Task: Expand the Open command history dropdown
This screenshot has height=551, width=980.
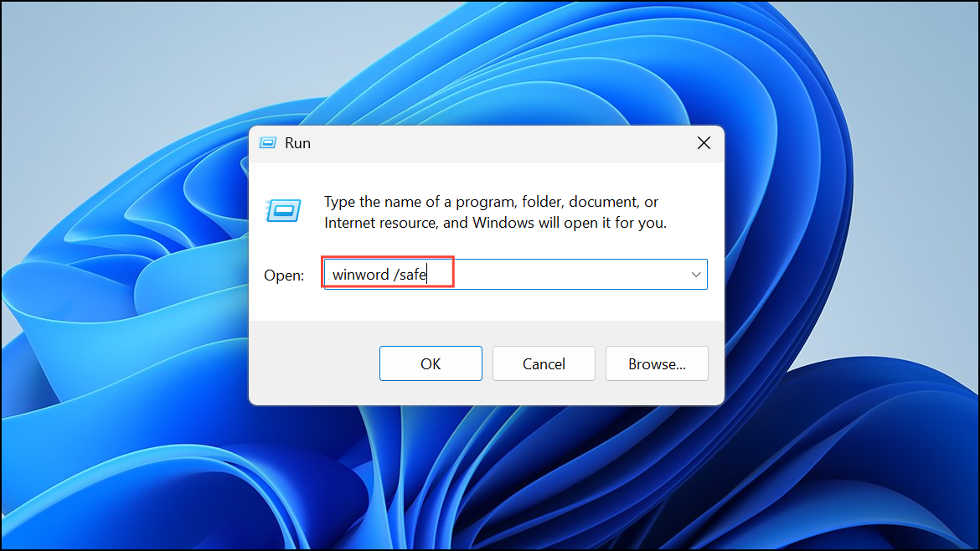Action: (695, 275)
